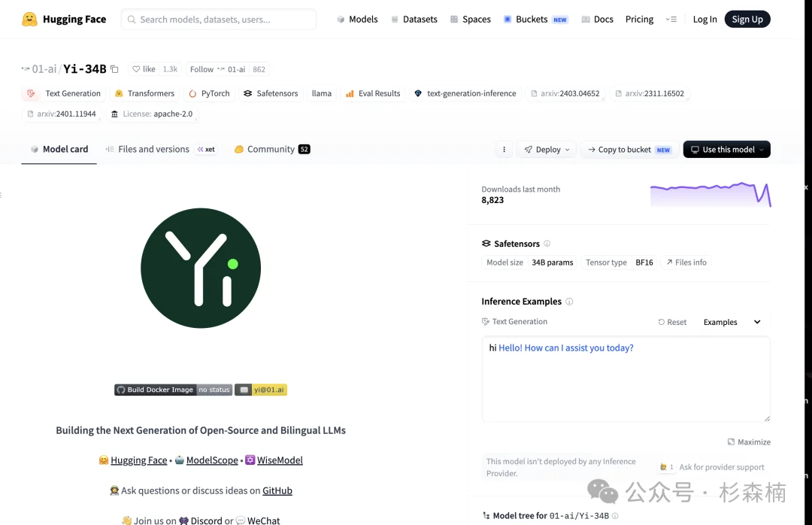Open the Models nav item
812x525 pixels.
pyautogui.click(x=357, y=19)
